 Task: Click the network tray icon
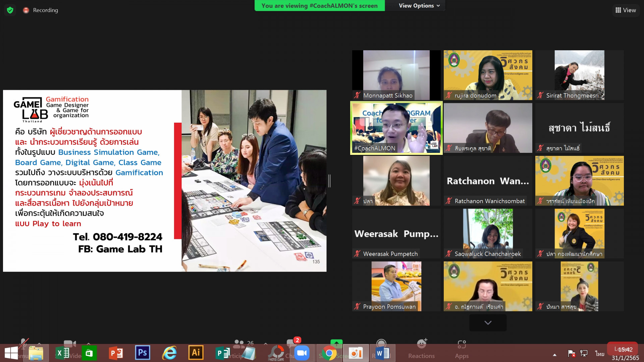click(584, 353)
